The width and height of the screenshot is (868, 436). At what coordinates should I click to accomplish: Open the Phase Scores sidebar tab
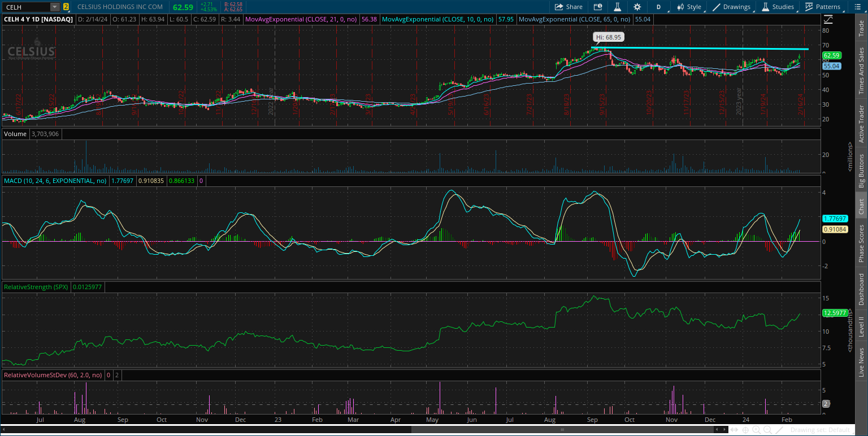click(x=861, y=243)
